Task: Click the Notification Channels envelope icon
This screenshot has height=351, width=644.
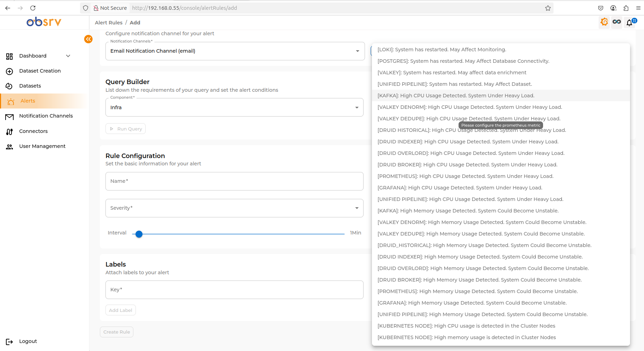Action: pos(9,117)
